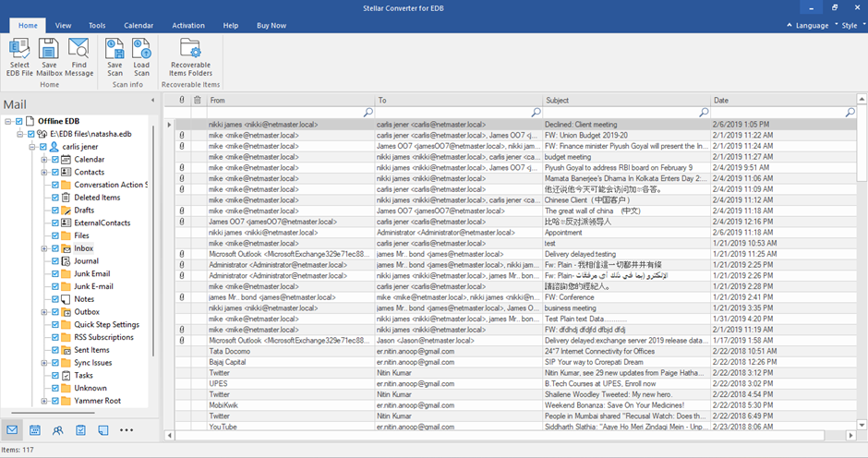Expand Yammer Root folder node
The height and width of the screenshot is (458, 868).
(44, 401)
